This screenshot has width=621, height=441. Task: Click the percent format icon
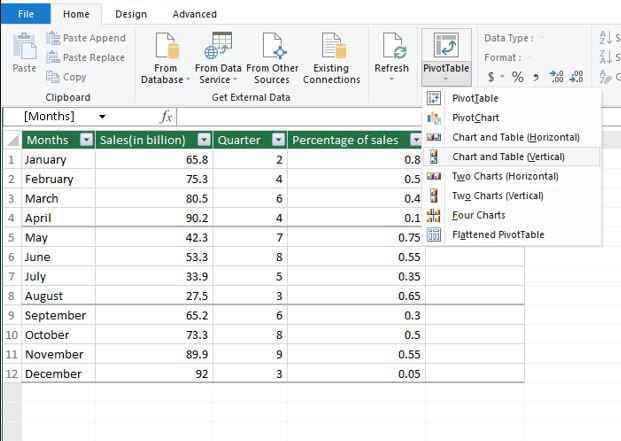pyautogui.click(x=518, y=77)
